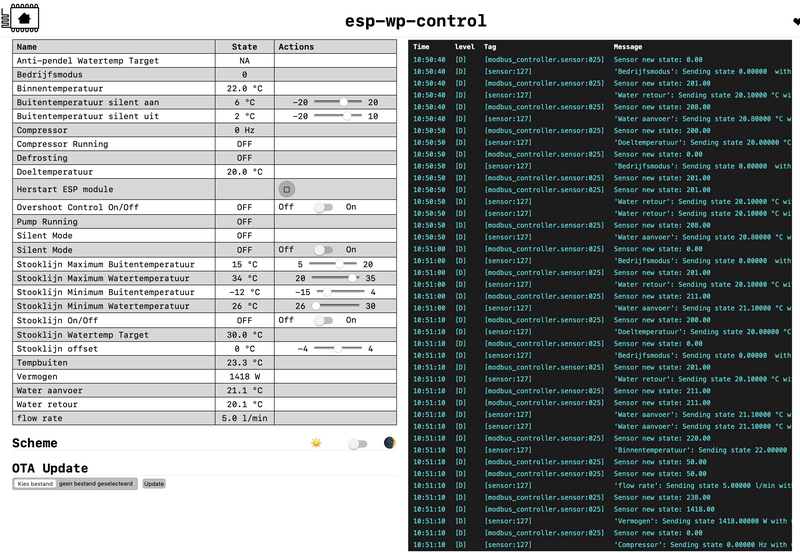This screenshot has height=553, width=800.
Task: Click the OTA Update button
Action: 154,484
